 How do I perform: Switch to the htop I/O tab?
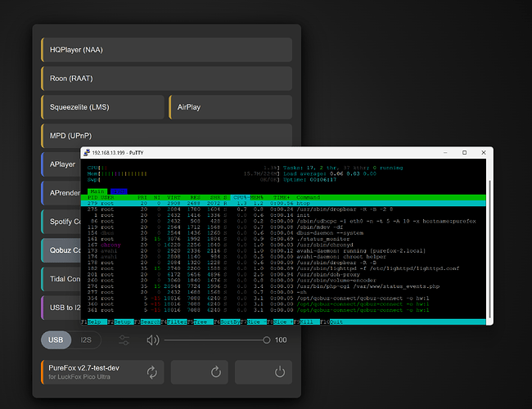tap(119, 191)
